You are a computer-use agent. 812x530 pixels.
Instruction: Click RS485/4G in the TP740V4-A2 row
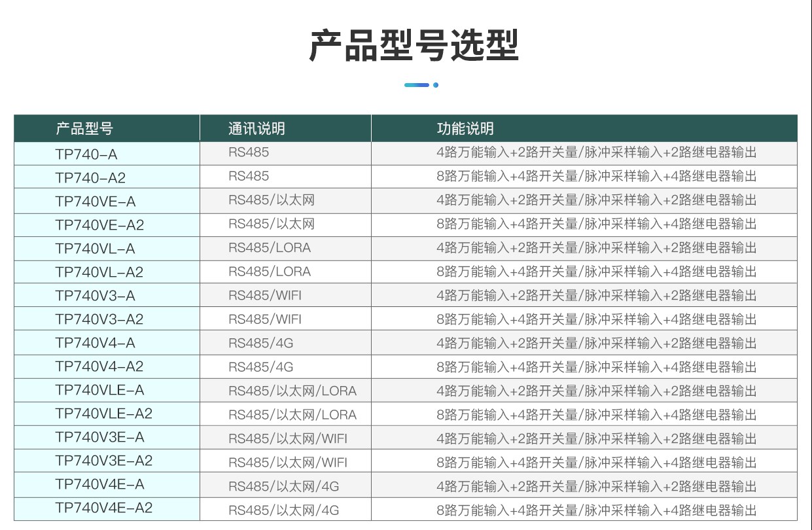pos(261,366)
